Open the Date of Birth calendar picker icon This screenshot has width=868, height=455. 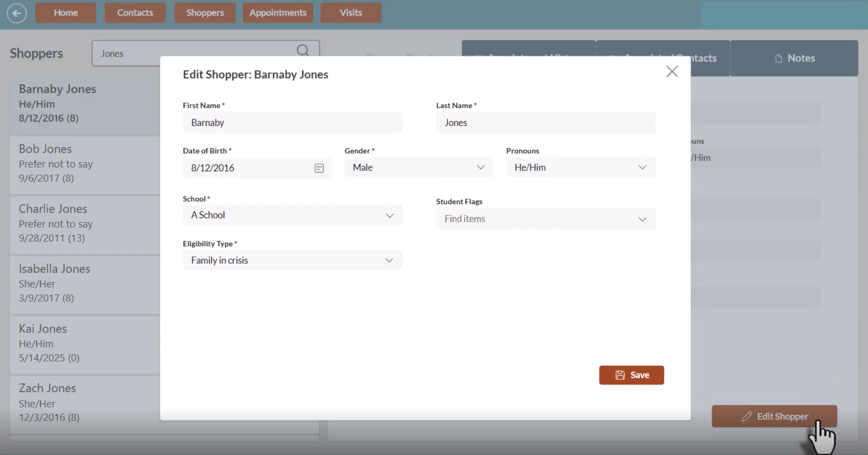tap(319, 168)
